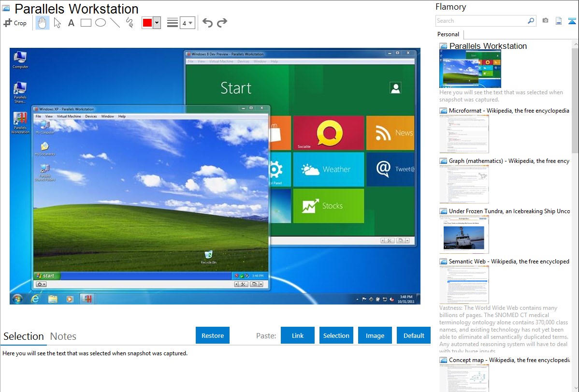Click the search magnifier icon
The width and height of the screenshot is (579, 392).
(x=531, y=21)
